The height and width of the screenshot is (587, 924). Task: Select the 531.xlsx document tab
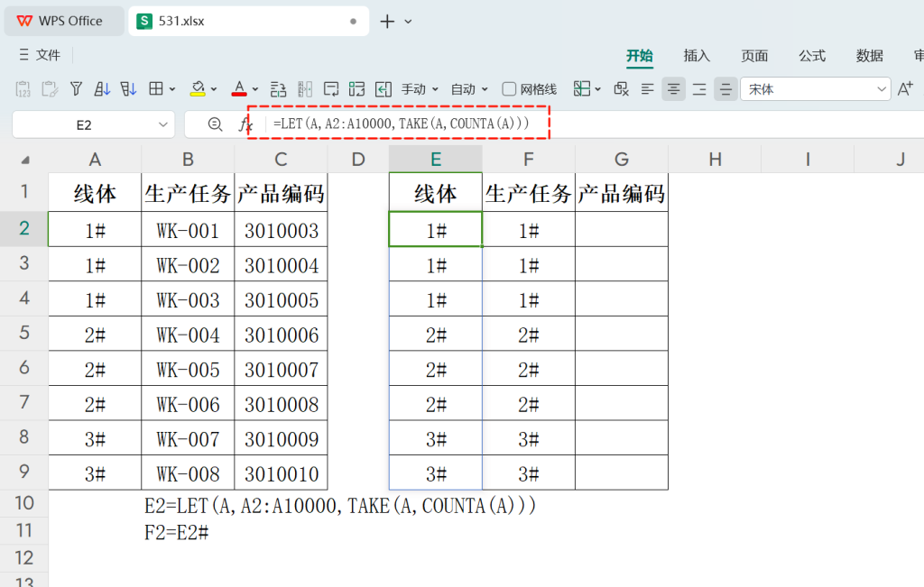pos(249,22)
